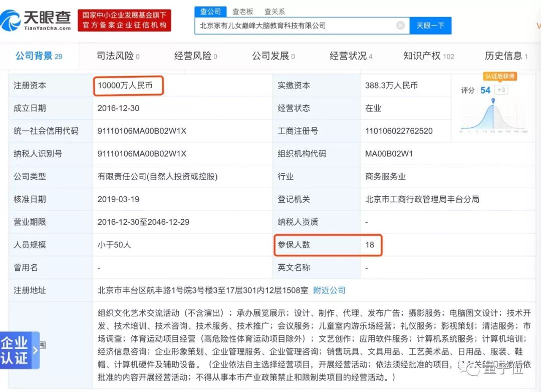Open the 公司背景 tab
The width and height of the screenshot is (541, 392).
tap(39, 56)
